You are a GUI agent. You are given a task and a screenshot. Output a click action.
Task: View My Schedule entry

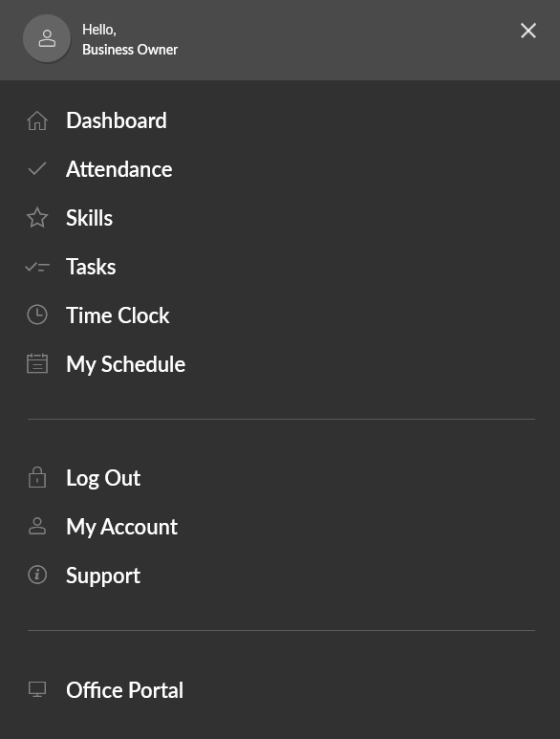click(126, 364)
